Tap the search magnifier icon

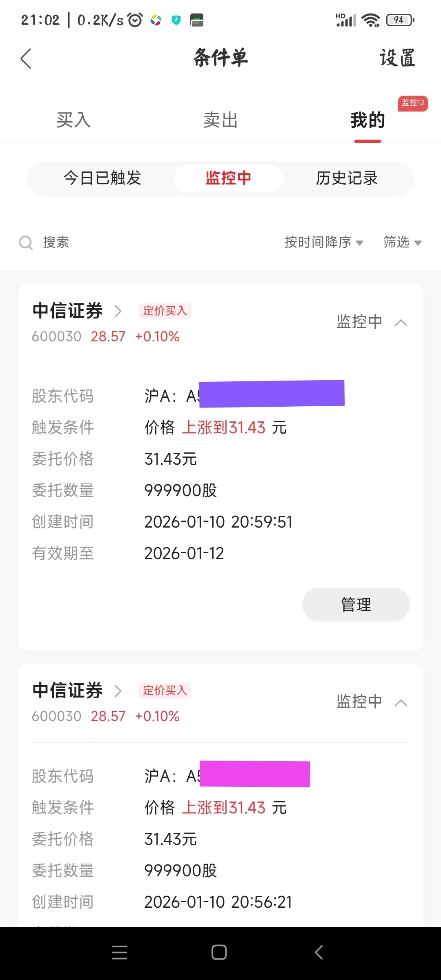[x=26, y=243]
